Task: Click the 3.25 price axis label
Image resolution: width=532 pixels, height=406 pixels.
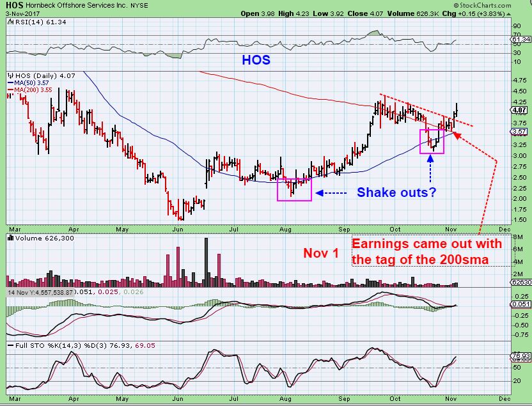Action: pyautogui.click(x=520, y=145)
